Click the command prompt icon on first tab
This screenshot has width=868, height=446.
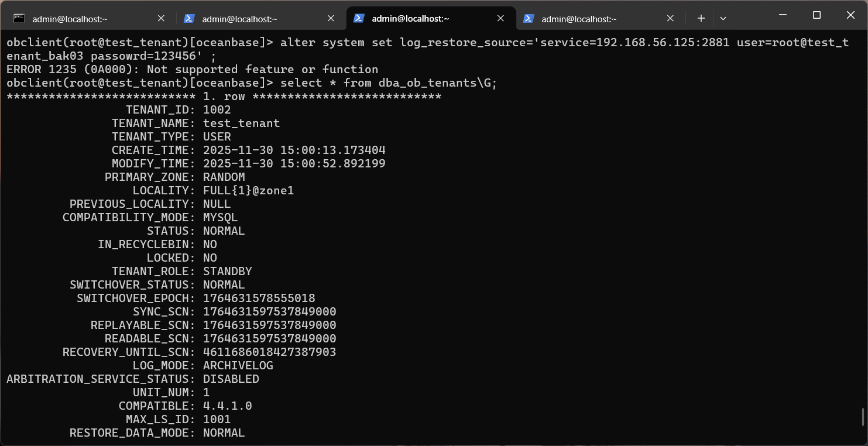click(19, 18)
